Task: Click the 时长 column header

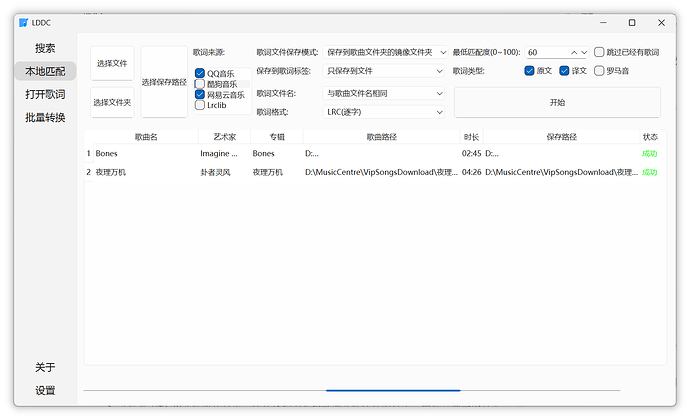Action: coord(471,137)
